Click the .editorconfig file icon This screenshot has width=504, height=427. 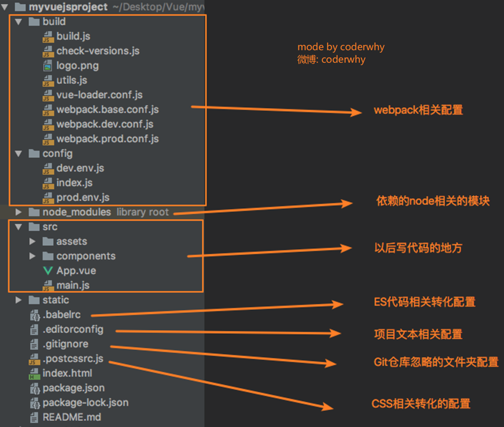[x=34, y=330]
